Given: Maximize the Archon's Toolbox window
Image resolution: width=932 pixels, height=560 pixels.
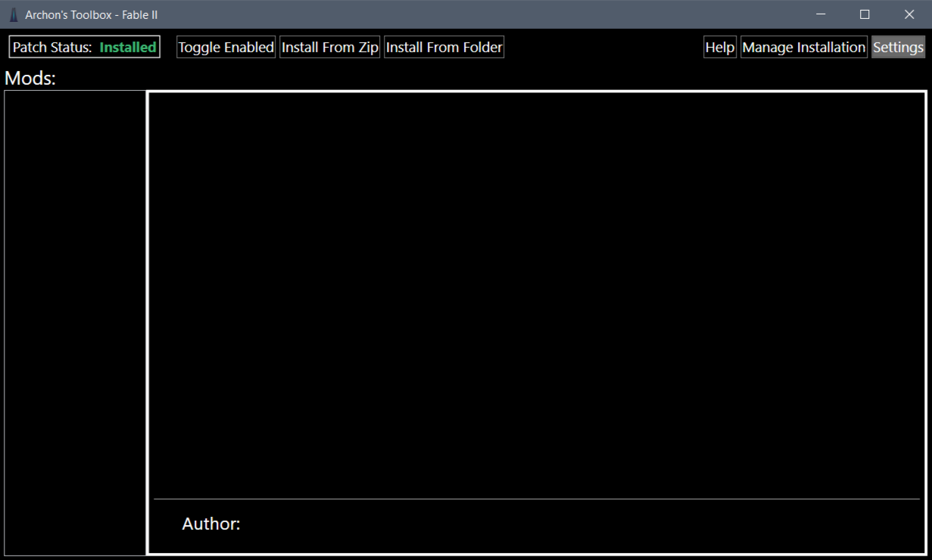Looking at the screenshot, I should tap(865, 14).
